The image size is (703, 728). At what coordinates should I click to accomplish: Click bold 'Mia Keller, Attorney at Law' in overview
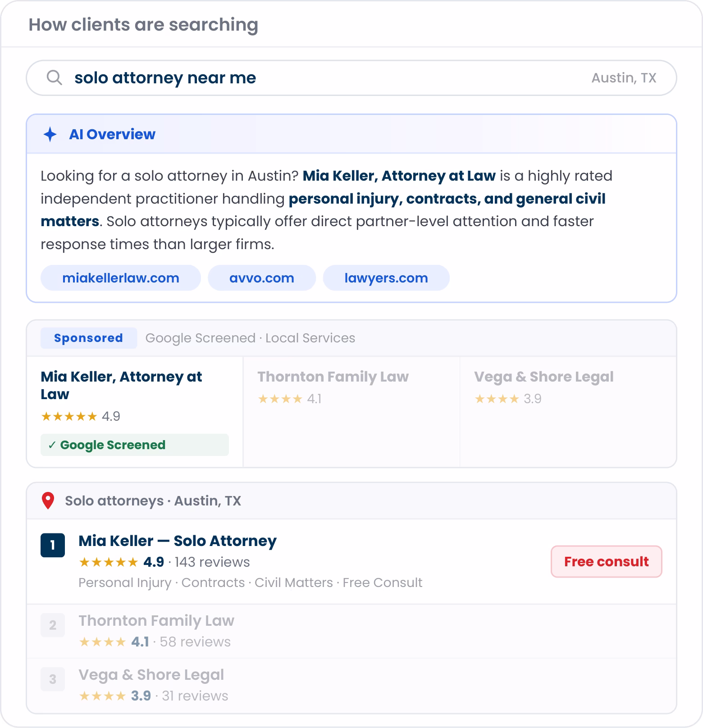pyautogui.click(x=399, y=176)
